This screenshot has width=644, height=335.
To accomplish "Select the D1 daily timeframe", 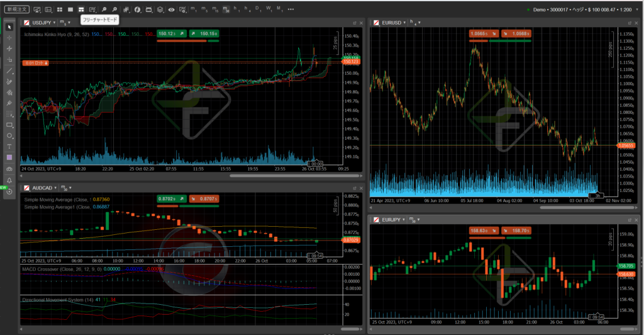I will click(257, 10).
